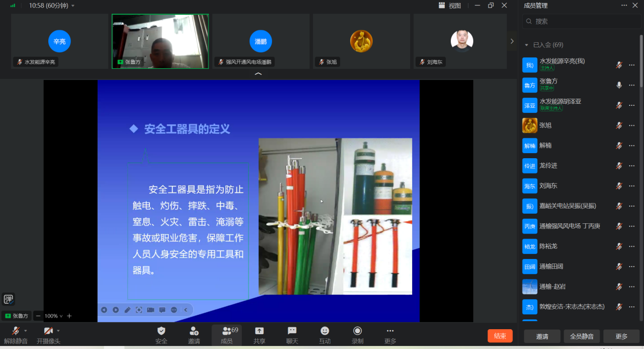
Task: Unmute microphone with 解除静音
Action: click(x=15, y=331)
